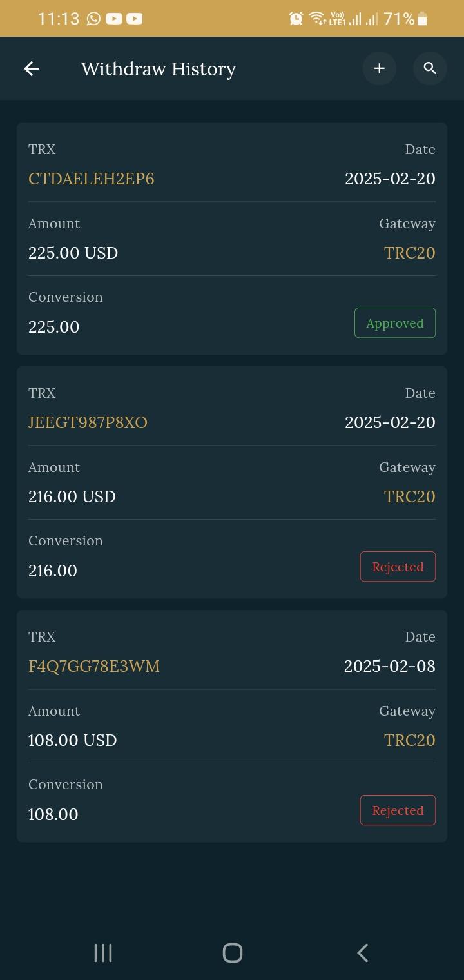464x980 pixels.
Task: Tap the 2025-02-08 date value
Action: click(389, 666)
